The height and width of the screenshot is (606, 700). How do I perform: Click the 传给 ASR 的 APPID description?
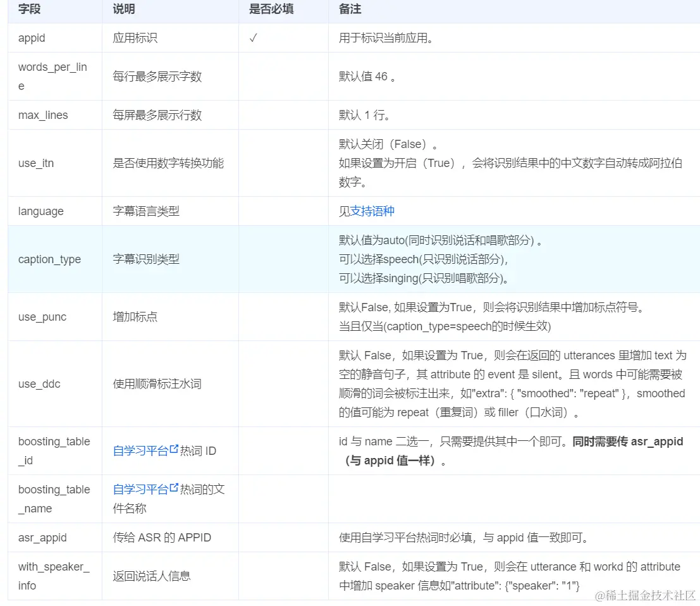pyautogui.click(x=162, y=538)
